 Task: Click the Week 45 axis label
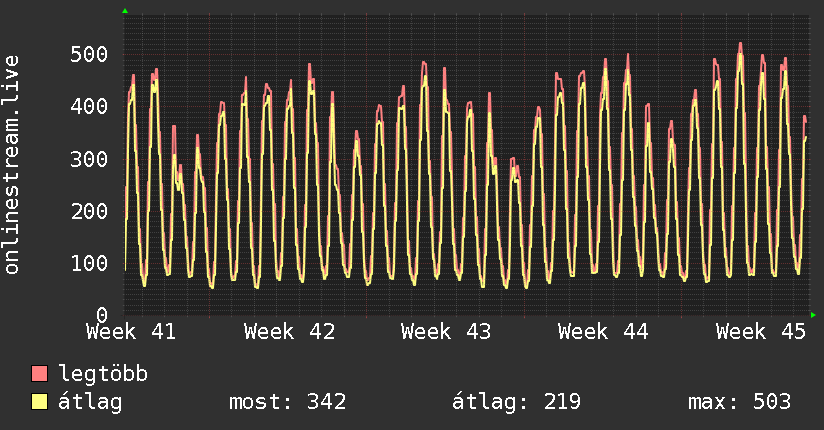click(x=760, y=332)
